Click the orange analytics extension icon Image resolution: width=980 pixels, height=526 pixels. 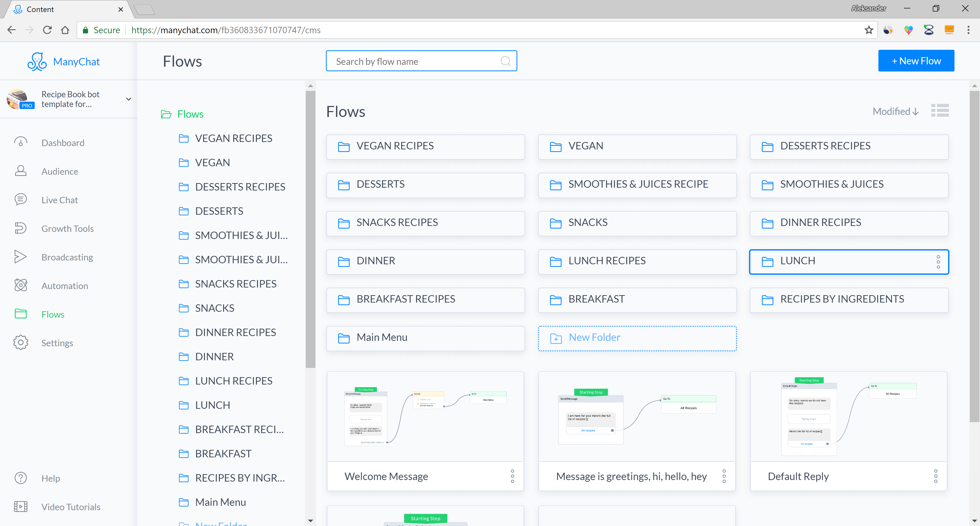949,30
